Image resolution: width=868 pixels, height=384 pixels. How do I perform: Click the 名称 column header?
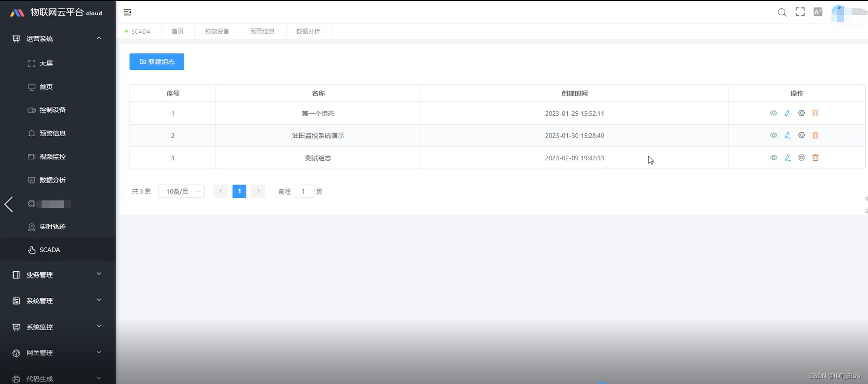318,94
